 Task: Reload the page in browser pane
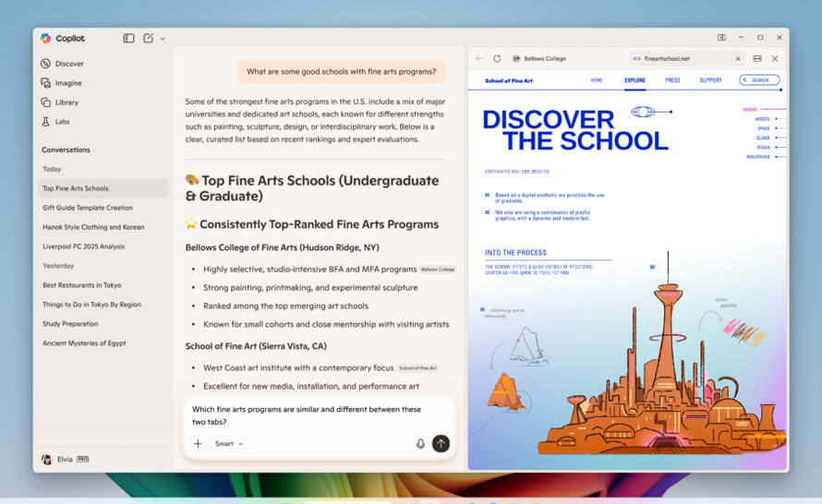(x=497, y=58)
